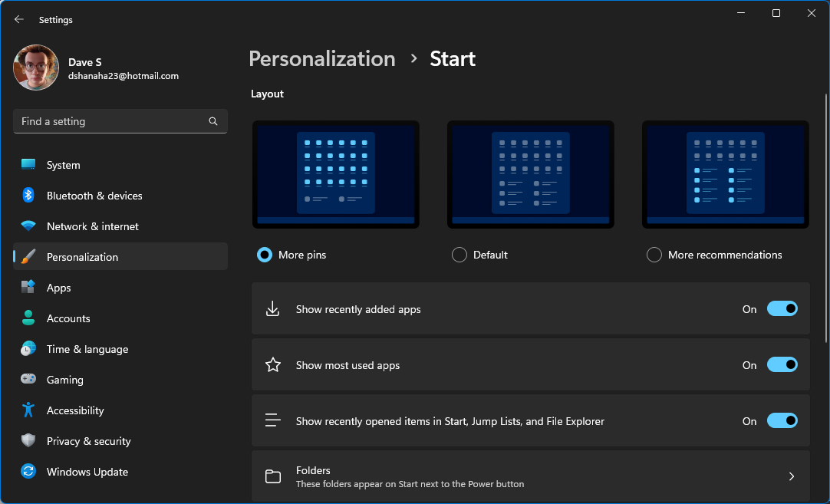Select the Windows Update icon
The height and width of the screenshot is (504, 830).
pyautogui.click(x=28, y=471)
